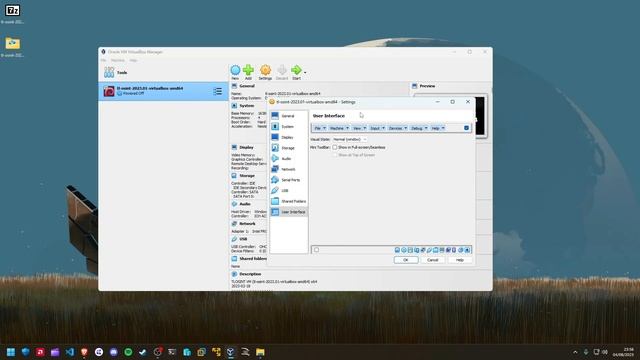
Task: Click the VM preview thumbnail
Action: (480, 116)
